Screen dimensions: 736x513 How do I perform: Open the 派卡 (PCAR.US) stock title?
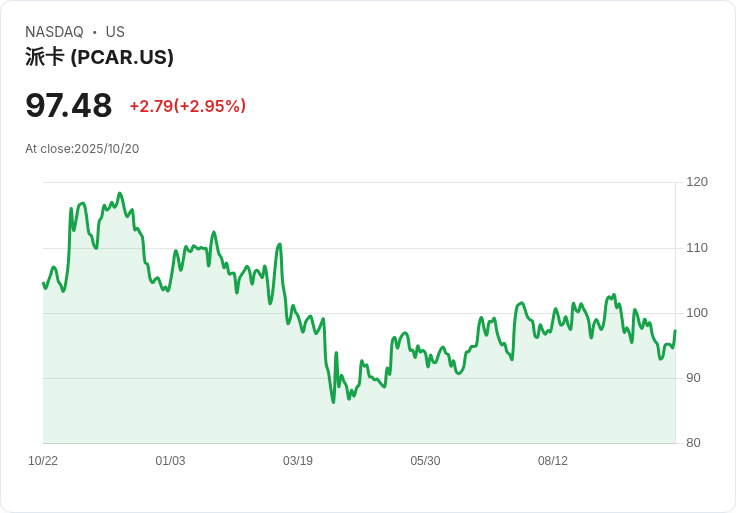coord(99,57)
